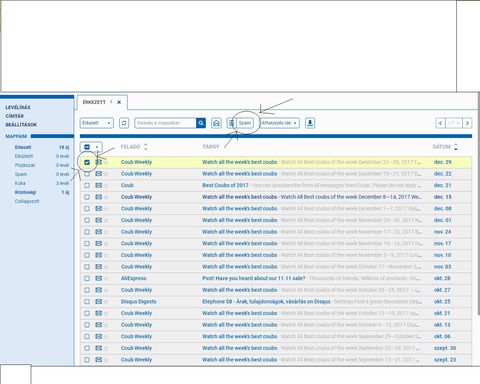Click the TÁRGY column header
This screenshot has width=480, height=384.
211,147
